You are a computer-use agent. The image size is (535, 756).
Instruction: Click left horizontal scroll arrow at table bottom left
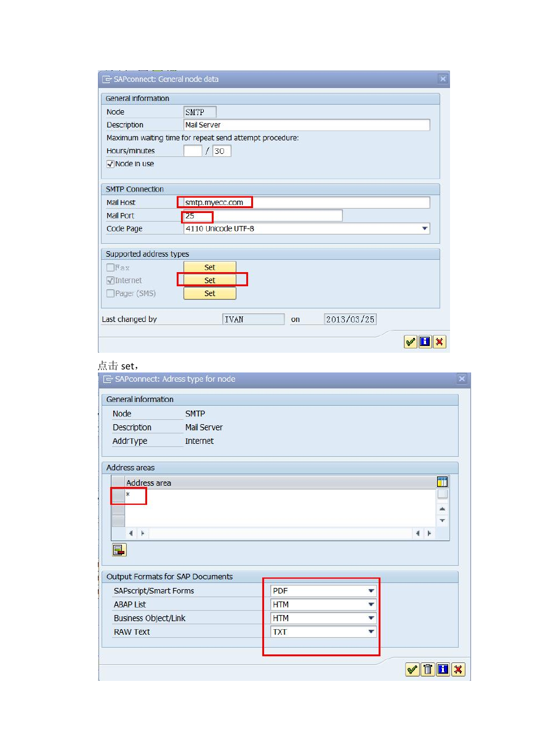[131, 533]
